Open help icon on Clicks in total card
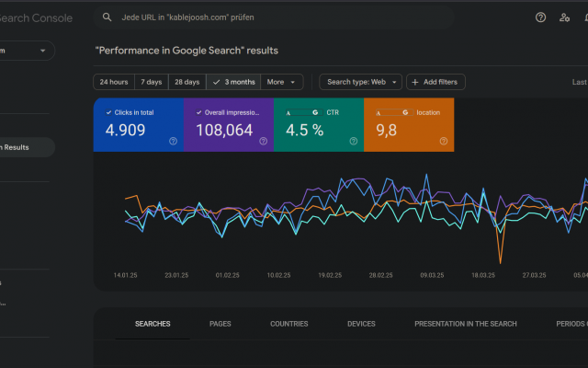This screenshot has height=368, width=588. (x=173, y=141)
